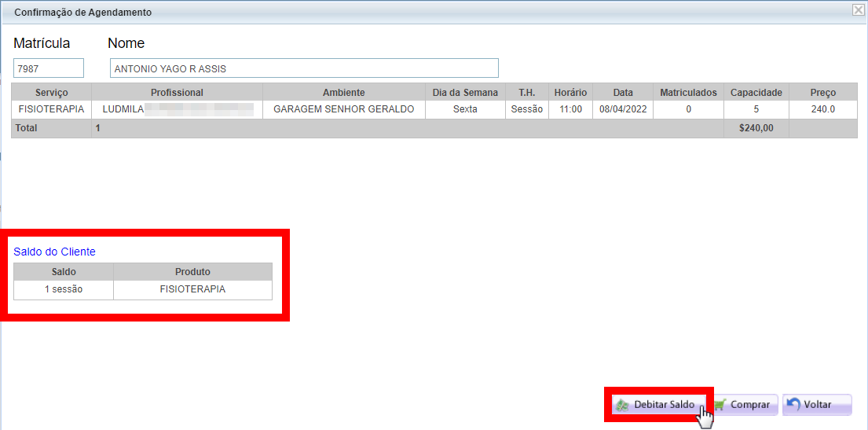Image resolution: width=868 pixels, height=430 pixels.
Task: Focus the Matrícula input field
Action: 49,68
